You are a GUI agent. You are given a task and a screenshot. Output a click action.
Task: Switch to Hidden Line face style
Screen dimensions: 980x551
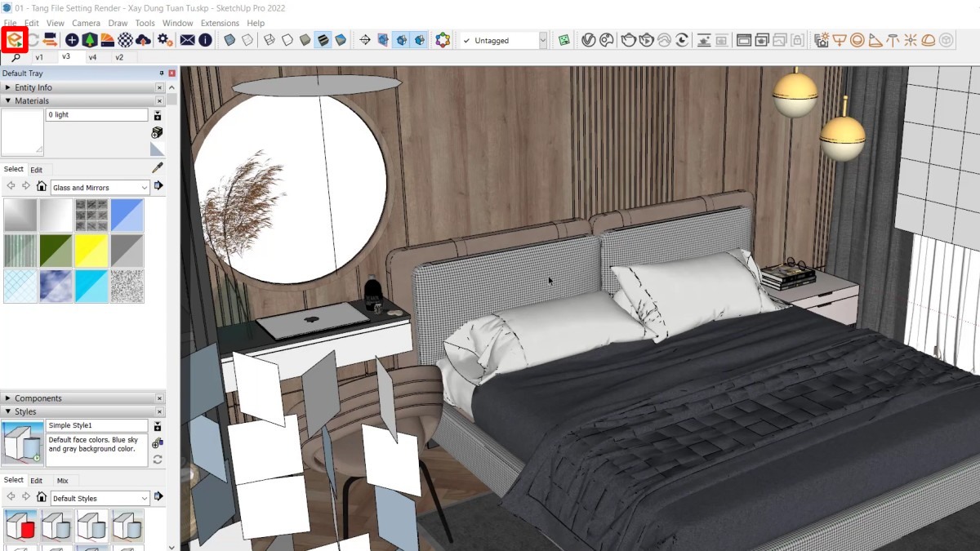[x=287, y=40]
